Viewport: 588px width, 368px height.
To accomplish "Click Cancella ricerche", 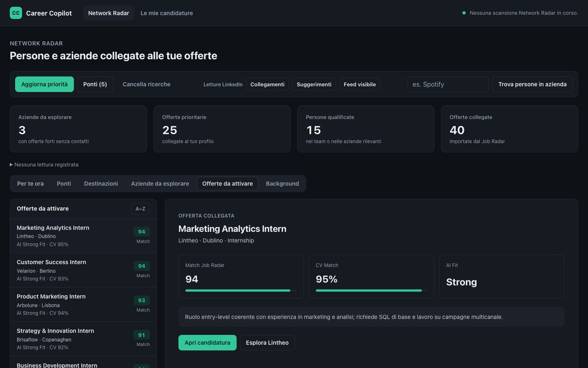I will (x=147, y=84).
